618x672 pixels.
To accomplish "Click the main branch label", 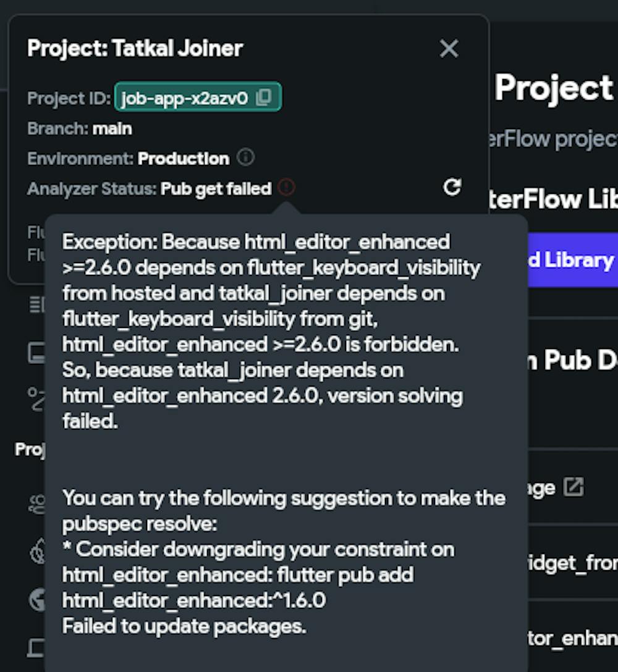I will (x=112, y=128).
